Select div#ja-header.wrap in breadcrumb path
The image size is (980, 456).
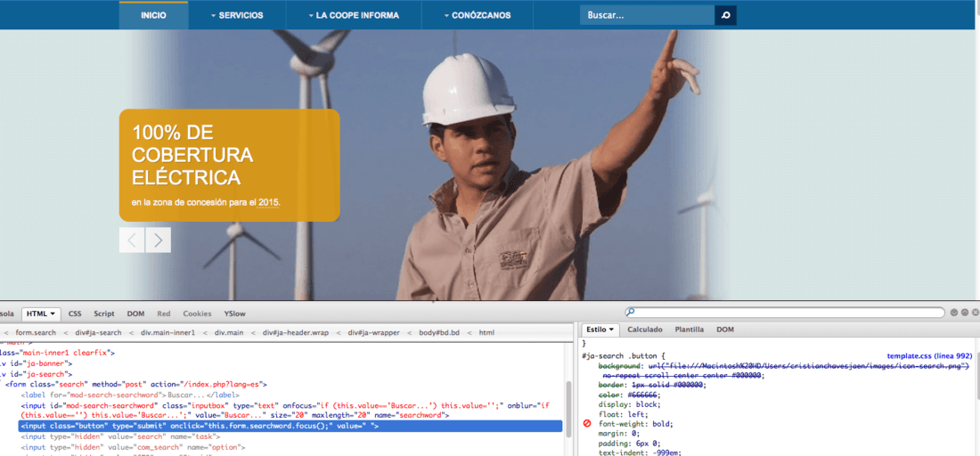[296, 333]
